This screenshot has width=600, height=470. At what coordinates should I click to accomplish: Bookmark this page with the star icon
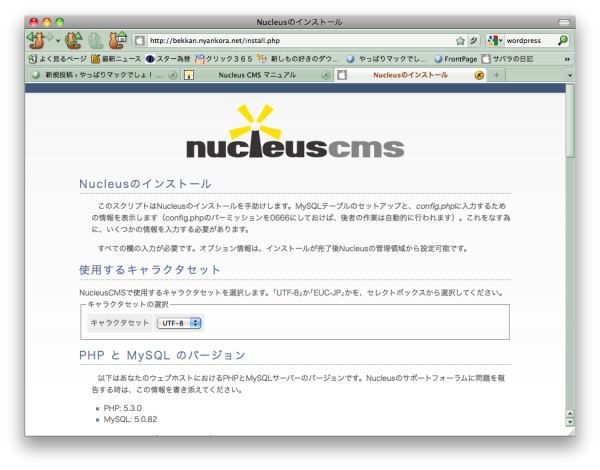point(460,41)
